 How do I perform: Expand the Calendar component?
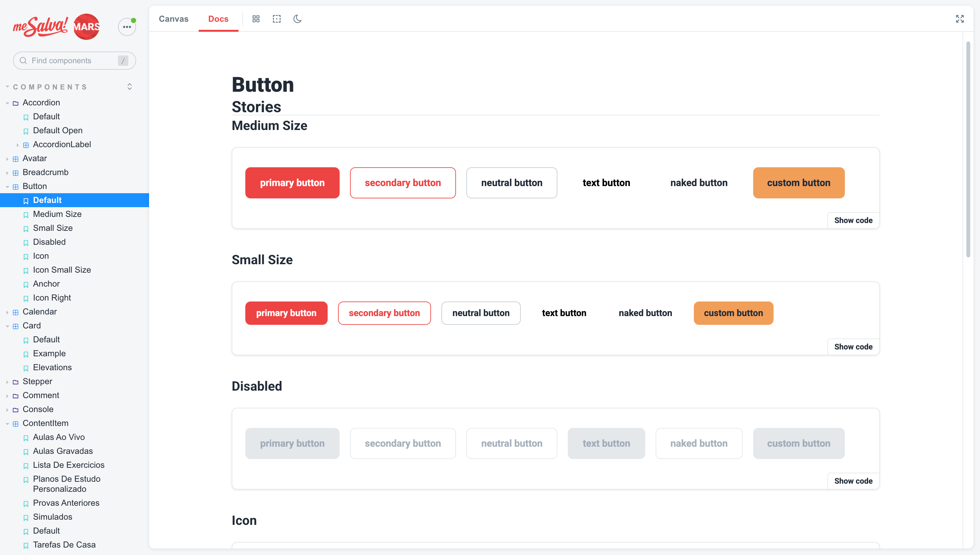point(40,312)
